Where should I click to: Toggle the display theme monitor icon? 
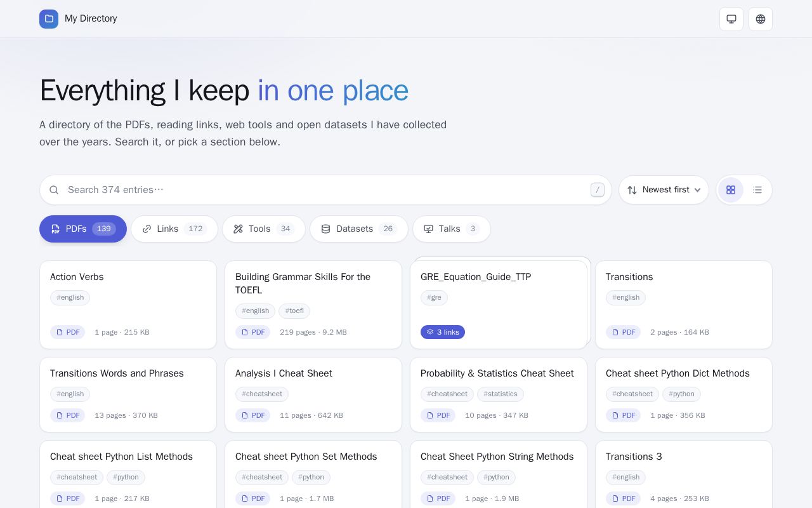[x=731, y=19]
